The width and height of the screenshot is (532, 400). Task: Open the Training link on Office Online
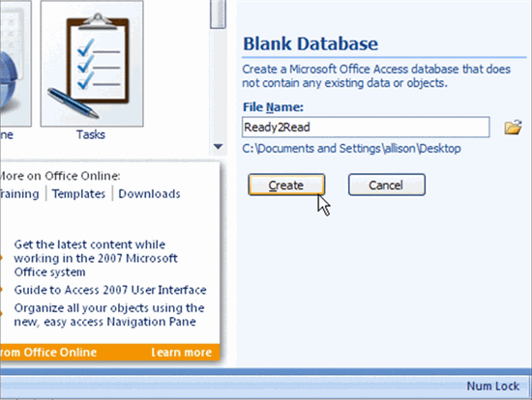19,194
